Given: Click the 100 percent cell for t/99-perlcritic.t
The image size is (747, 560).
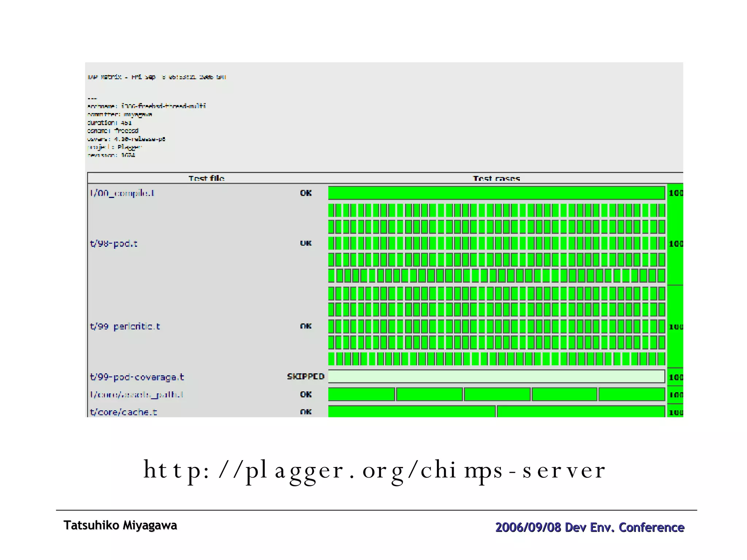Looking at the screenshot, I should pyautogui.click(x=676, y=327).
